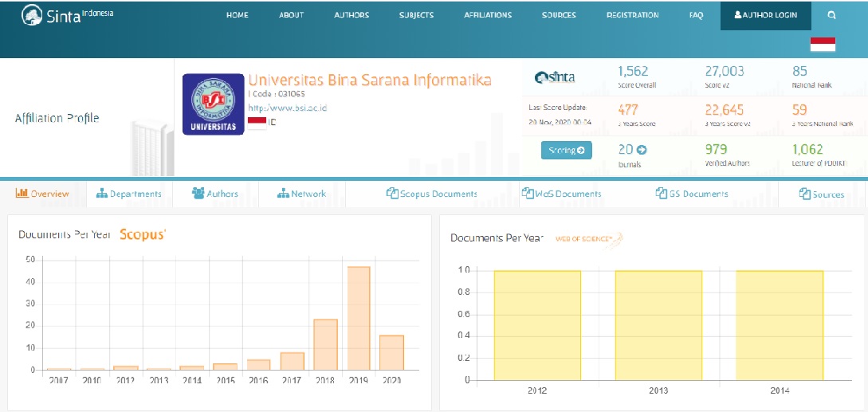The width and height of the screenshot is (868, 412).
Task: Click the 2020 bar in Scopus chart
Action: (392, 353)
